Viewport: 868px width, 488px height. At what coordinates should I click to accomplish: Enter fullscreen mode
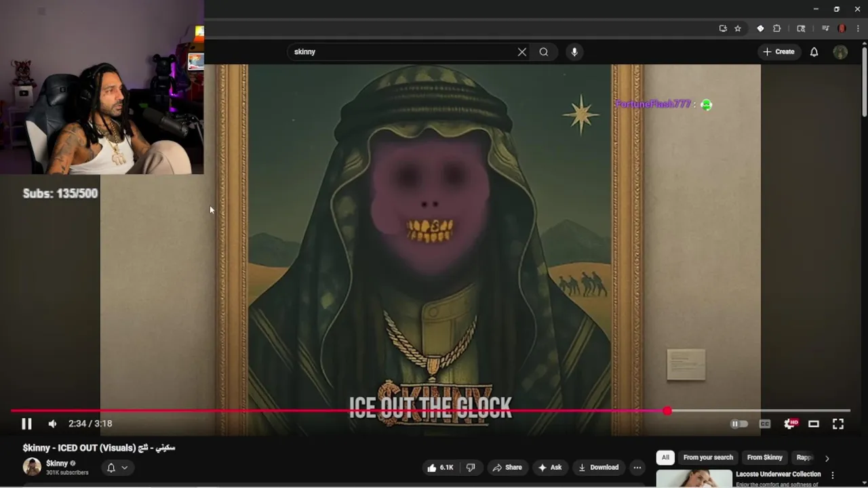coord(838,424)
